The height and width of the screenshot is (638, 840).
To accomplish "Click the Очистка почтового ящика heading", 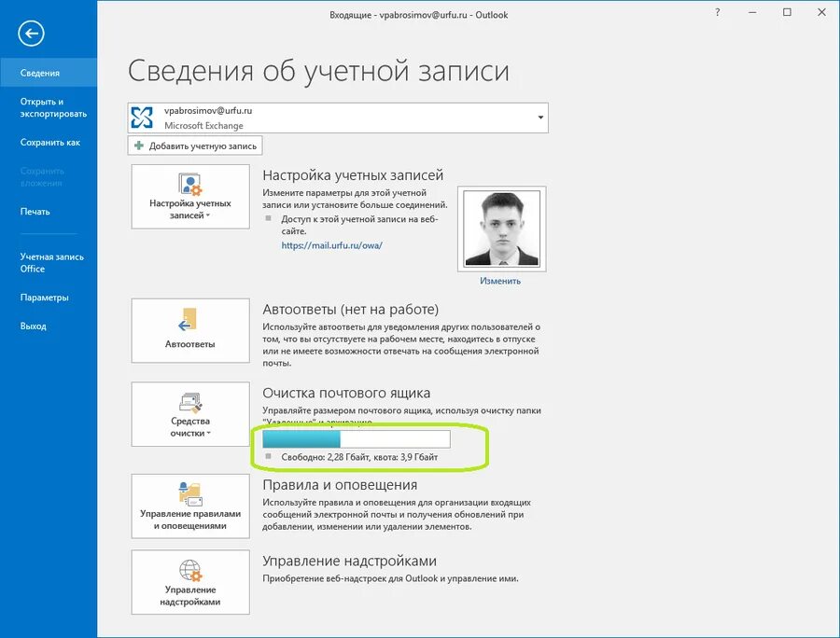I will tap(346, 393).
